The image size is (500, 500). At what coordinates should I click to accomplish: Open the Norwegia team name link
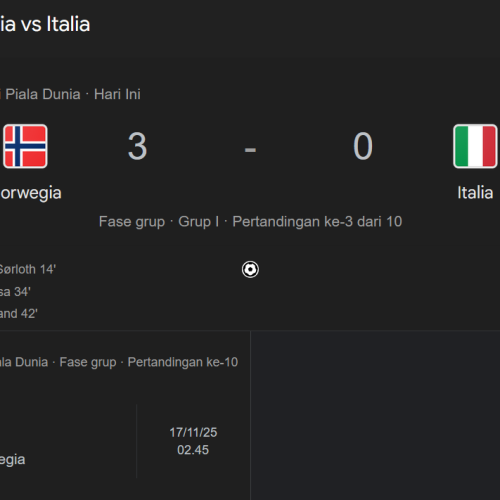pos(31,193)
